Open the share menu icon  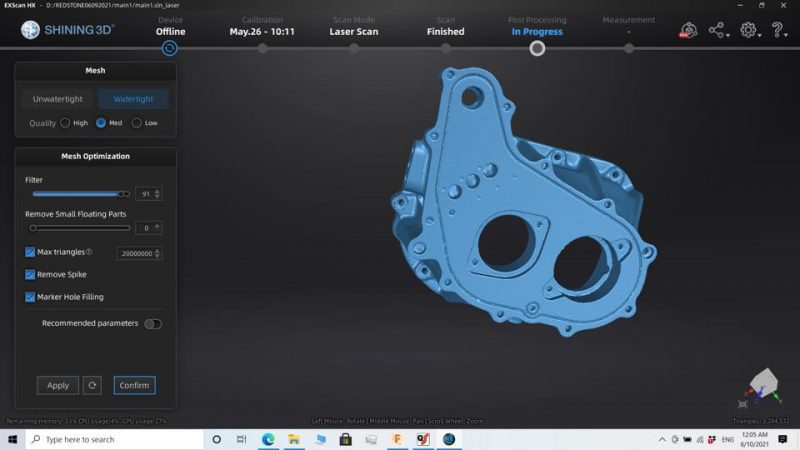coord(717,30)
